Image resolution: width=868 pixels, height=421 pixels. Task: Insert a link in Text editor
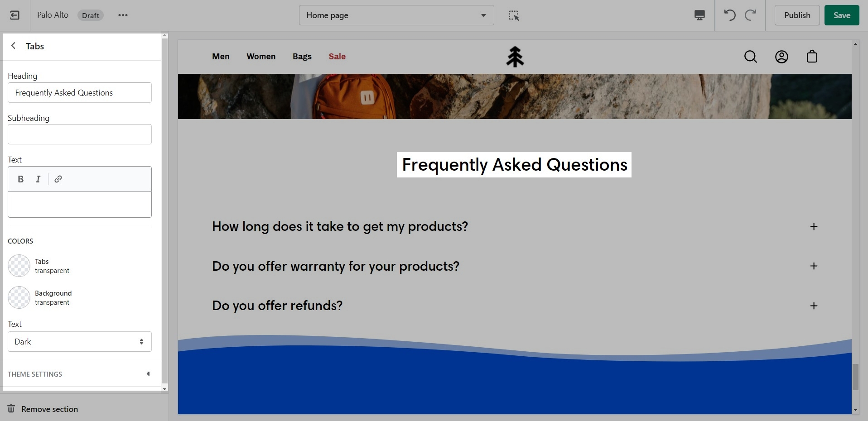click(x=58, y=179)
